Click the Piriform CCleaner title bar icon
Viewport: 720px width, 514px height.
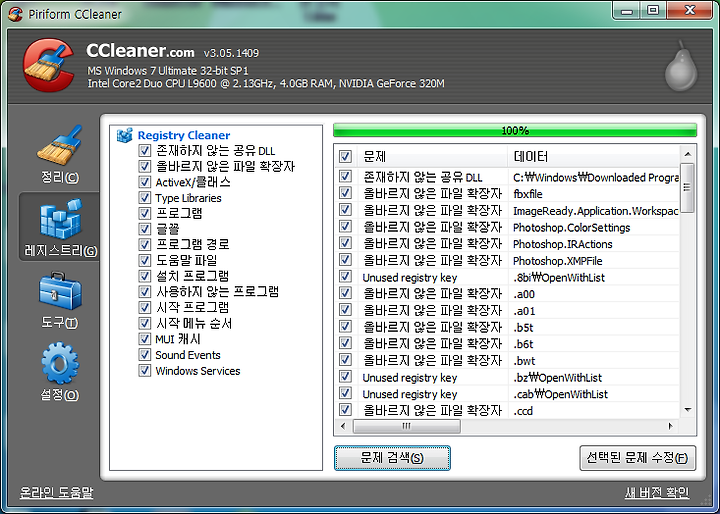(15, 14)
